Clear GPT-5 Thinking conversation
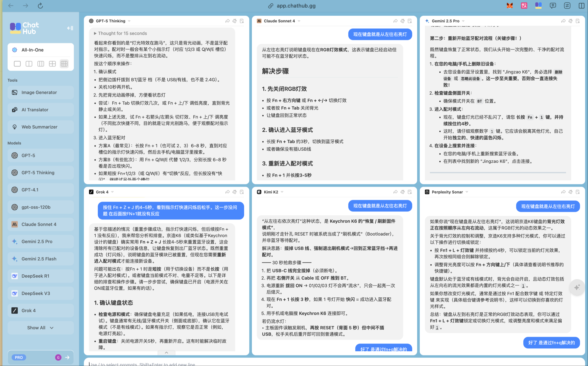Viewport: 588px width, 366px height. (x=235, y=21)
